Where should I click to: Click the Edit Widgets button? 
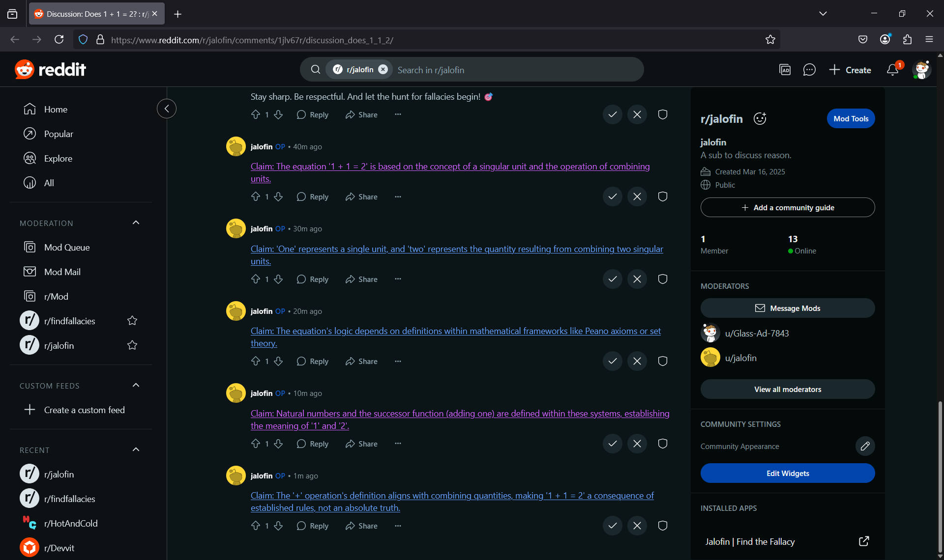[787, 473]
